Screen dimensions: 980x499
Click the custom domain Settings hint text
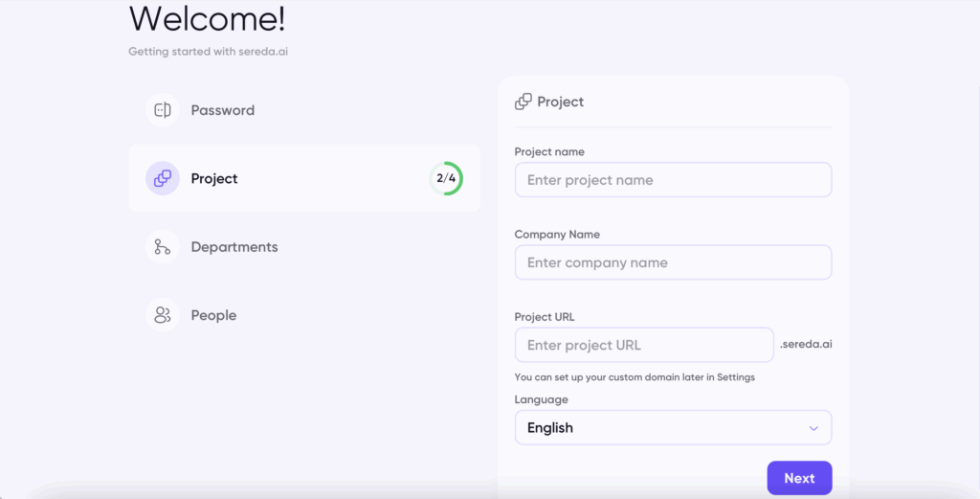point(635,377)
